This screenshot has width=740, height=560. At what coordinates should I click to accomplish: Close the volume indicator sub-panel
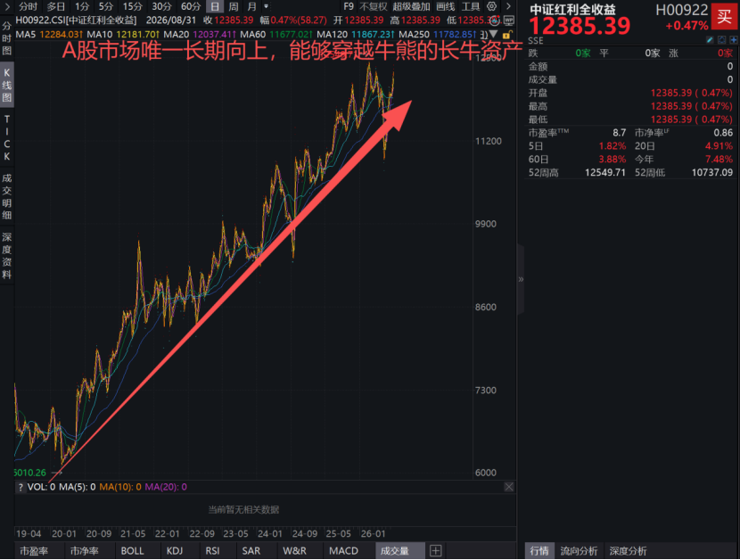[509, 487]
